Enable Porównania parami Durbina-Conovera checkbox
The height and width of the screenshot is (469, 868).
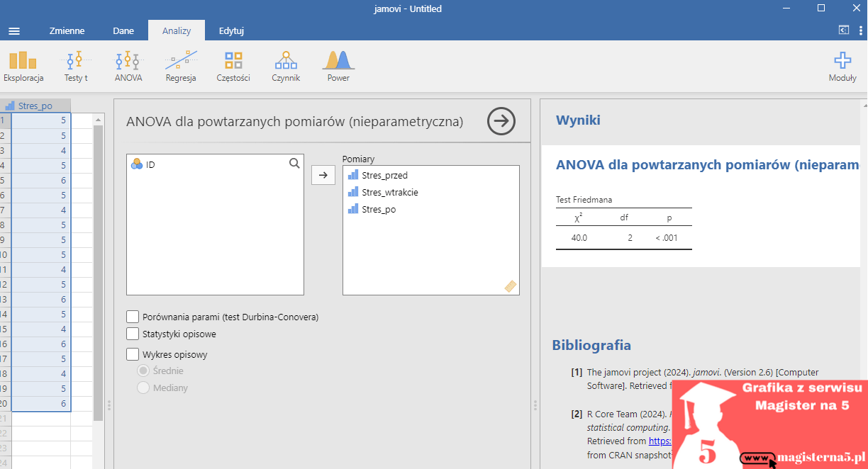[x=133, y=317]
